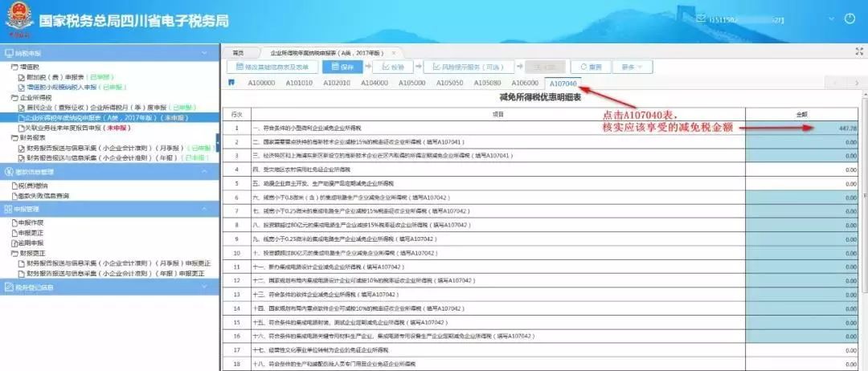868x371 pixels.
Task: Select form tab A106000
Action: (x=525, y=83)
